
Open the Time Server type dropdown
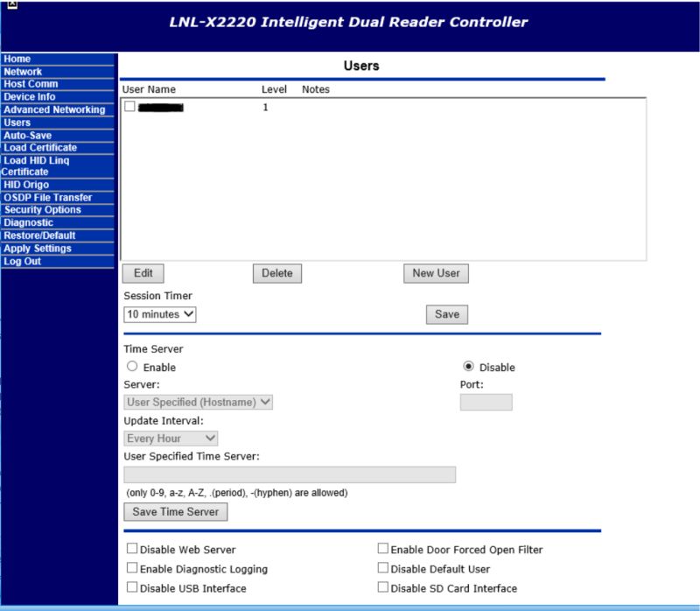[x=198, y=402]
